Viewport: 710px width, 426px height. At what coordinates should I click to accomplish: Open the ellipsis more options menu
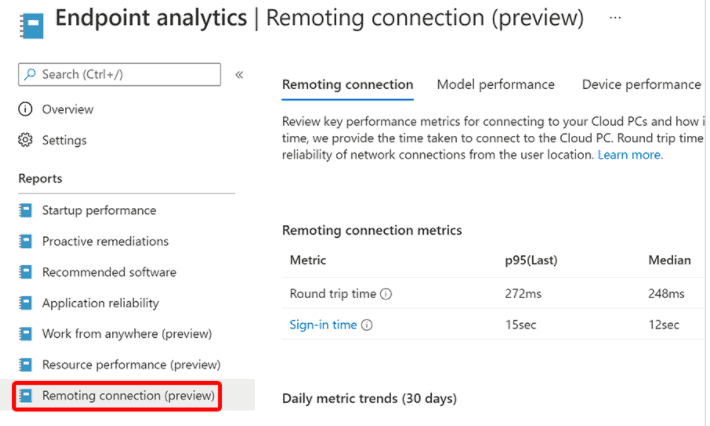click(x=615, y=18)
